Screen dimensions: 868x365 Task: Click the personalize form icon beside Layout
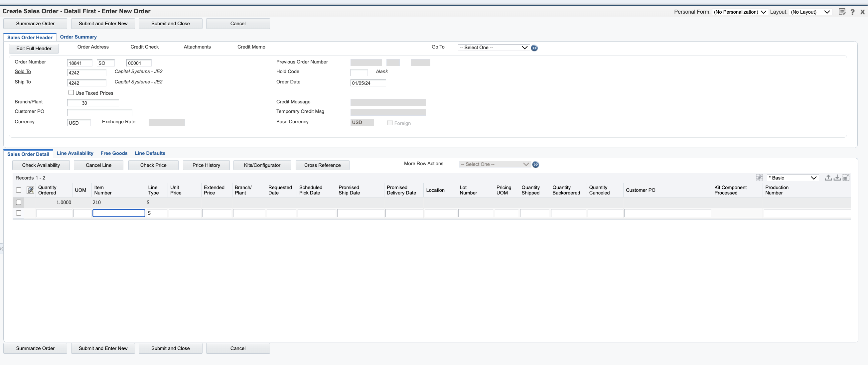pos(842,12)
